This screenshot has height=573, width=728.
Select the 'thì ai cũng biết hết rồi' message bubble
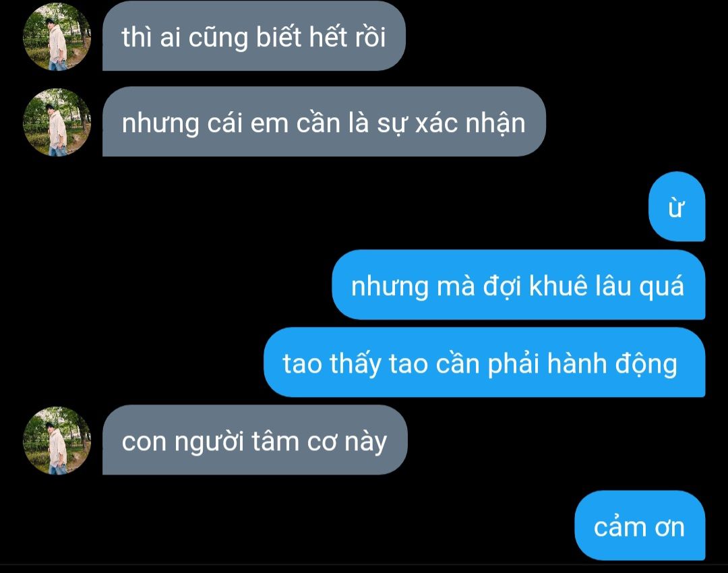pyautogui.click(x=254, y=36)
